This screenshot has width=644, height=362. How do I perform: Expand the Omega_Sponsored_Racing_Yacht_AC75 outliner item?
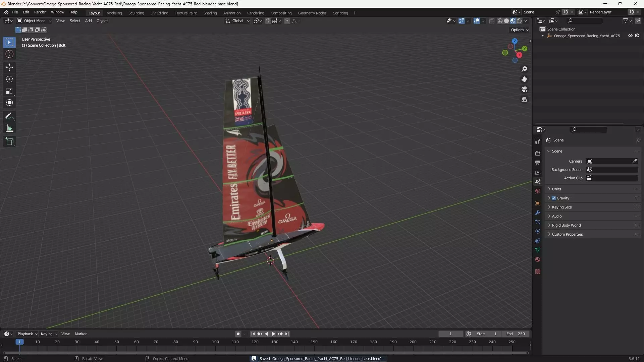point(542,36)
